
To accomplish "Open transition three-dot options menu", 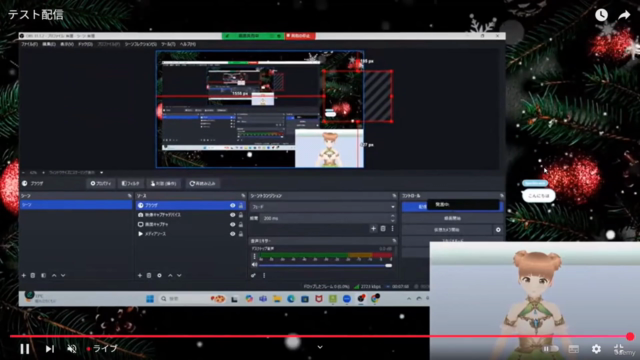I will pos(393,229).
